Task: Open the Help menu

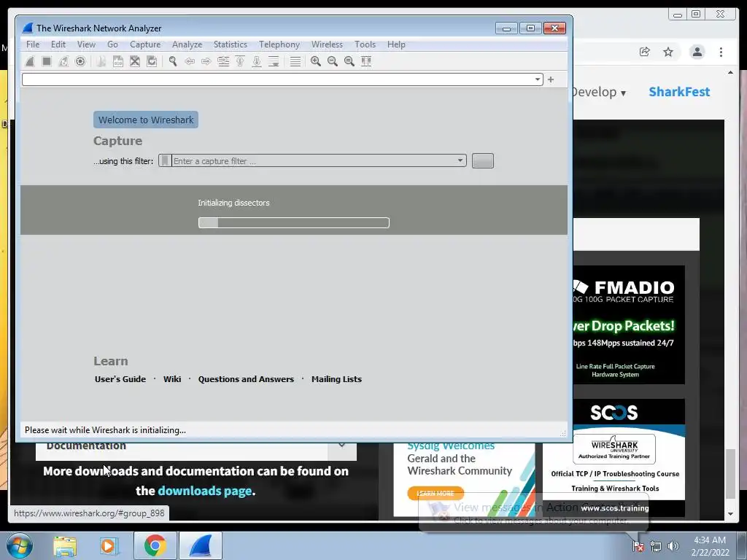Action: pyautogui.click(x=396, y=44)
